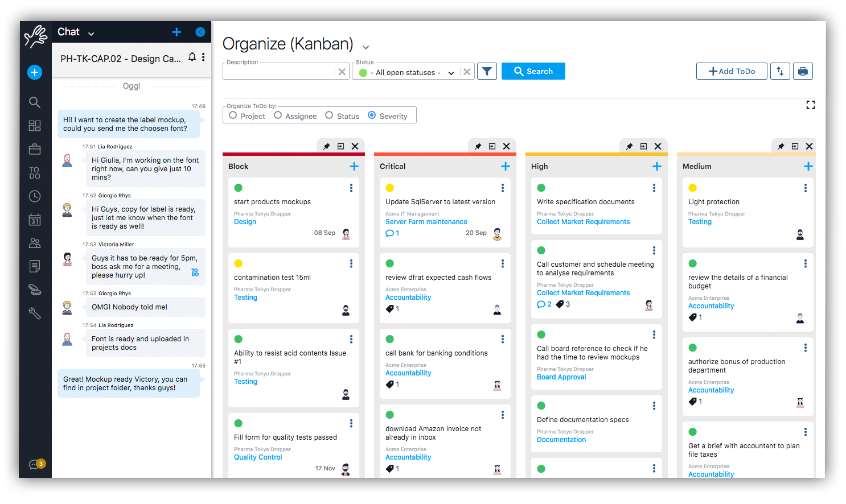Open menu of Define documentation specs card
The width and height of the screenshot is (846, 504).
click(x=654, y=406)
